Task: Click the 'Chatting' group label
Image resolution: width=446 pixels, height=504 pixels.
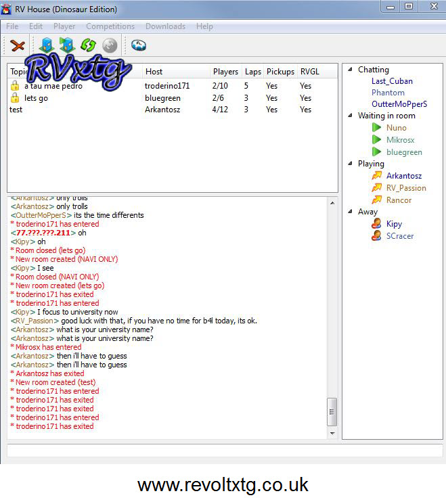Action: pos(374,70)
